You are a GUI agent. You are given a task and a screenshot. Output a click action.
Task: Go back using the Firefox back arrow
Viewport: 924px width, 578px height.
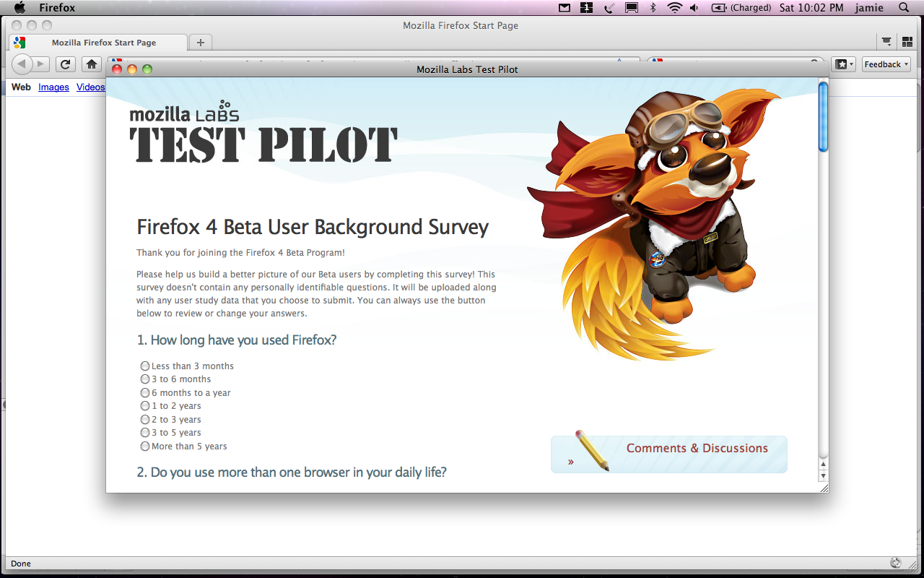coord(22,64)
